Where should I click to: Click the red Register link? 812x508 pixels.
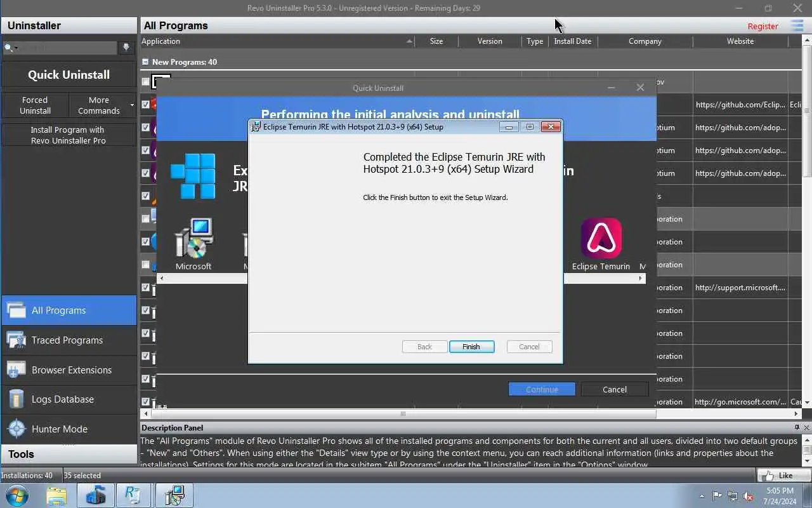pos(763,26)
